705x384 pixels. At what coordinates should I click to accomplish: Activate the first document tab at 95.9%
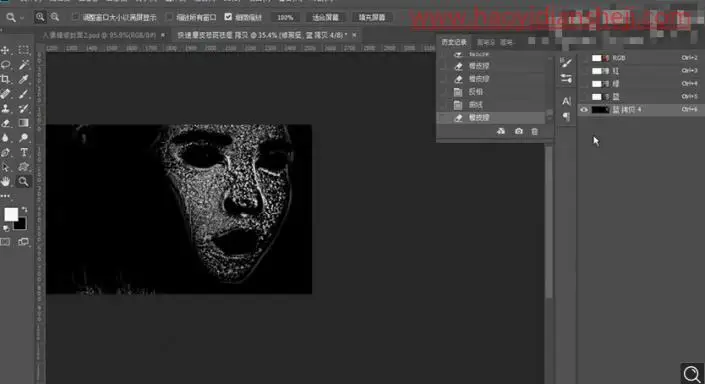(x=99, y=35)
